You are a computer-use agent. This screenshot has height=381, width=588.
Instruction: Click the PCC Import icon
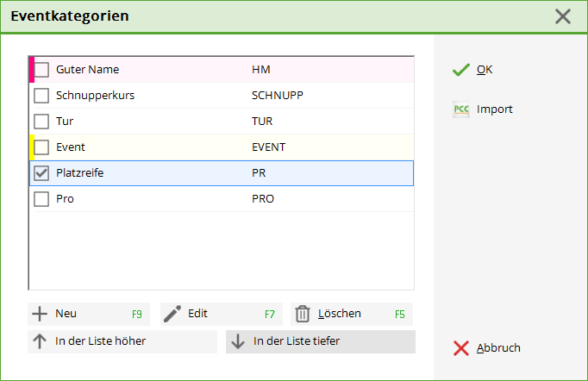(461, 109)
